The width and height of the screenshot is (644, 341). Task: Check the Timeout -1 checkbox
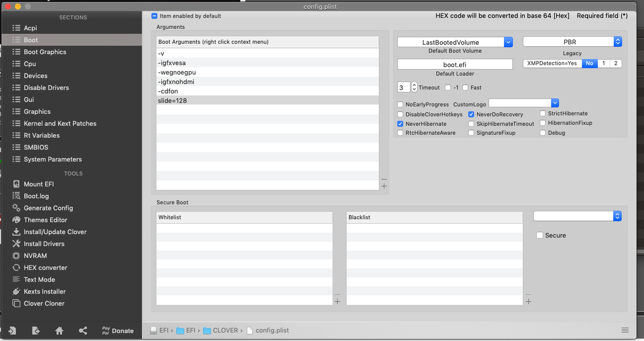pyautogui.click(x=448, y=88)
